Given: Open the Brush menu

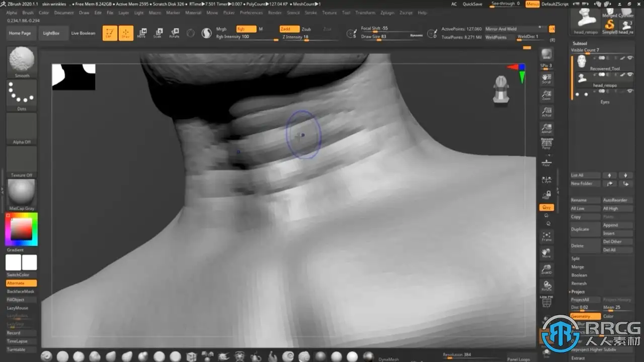Looking at the screenshot, I should click(x=28, y=13).
